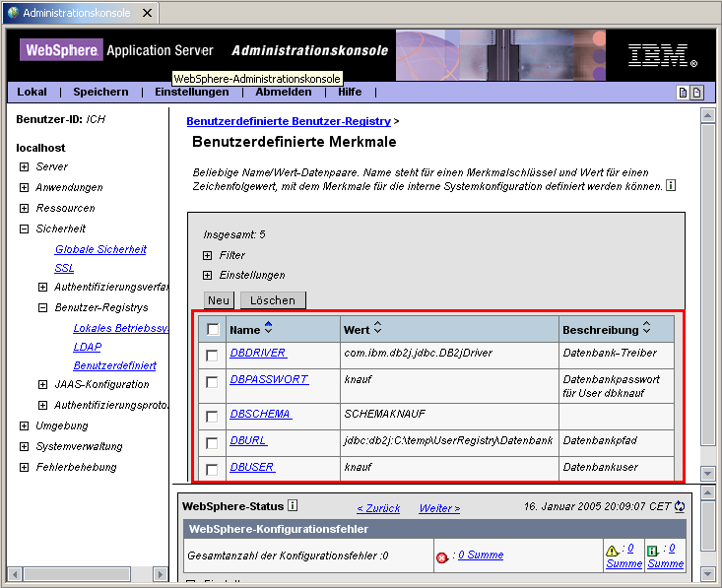The image size is (722, 588).
Task: Collapse the Sicherheit tree node
Action: [x=24, y=229]
